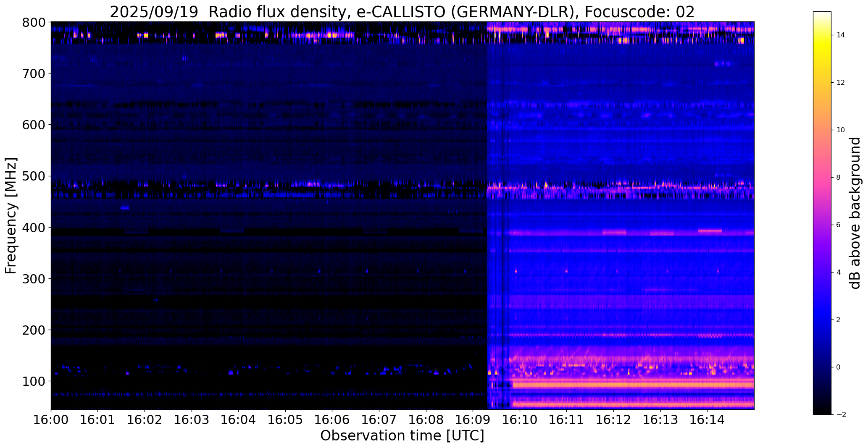868x448 pixels.
Task: Click the 16:06 time tick label
Action: 332,419
